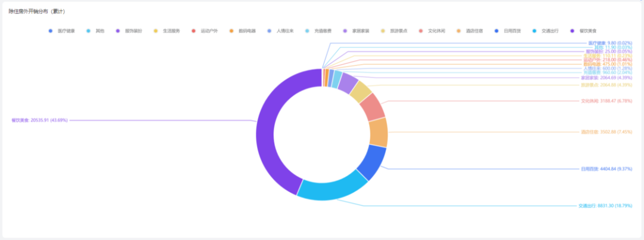This screenshot has height=240, width=644.
Task: Toggle the 运动户外 legend entry
Action: pyautogui.click(x=204, y=31)
